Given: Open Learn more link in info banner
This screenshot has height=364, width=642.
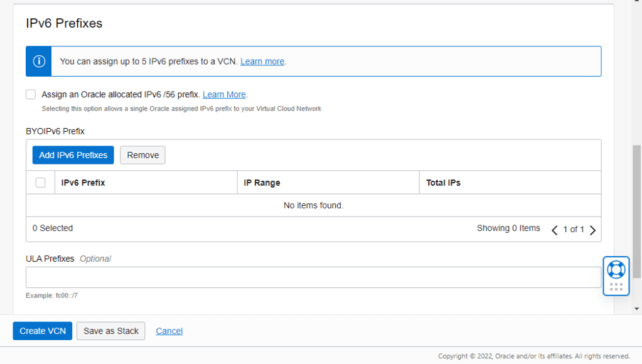Looking at the screenshot, I should tap(262, 62).
